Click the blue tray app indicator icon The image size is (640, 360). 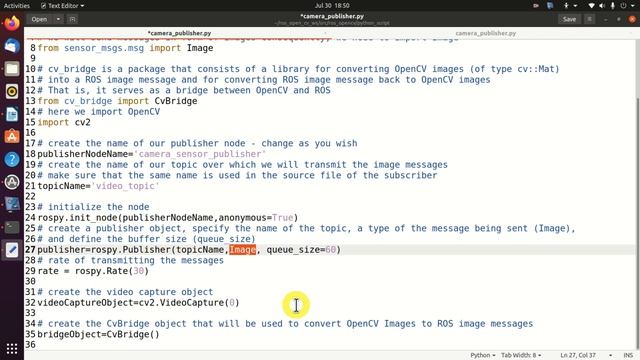pos(550,6)
